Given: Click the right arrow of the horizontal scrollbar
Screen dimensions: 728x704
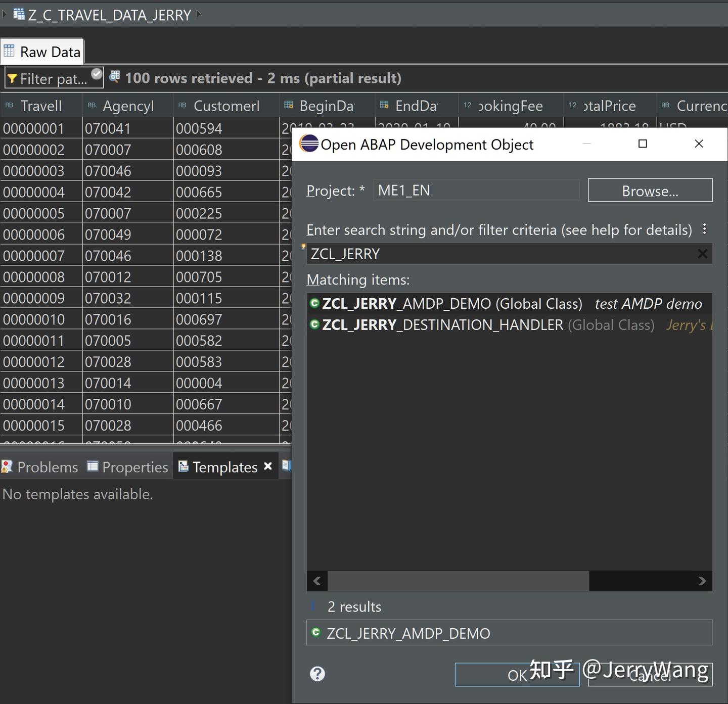Looking at the screenshot, I should [x=702, y=581].
